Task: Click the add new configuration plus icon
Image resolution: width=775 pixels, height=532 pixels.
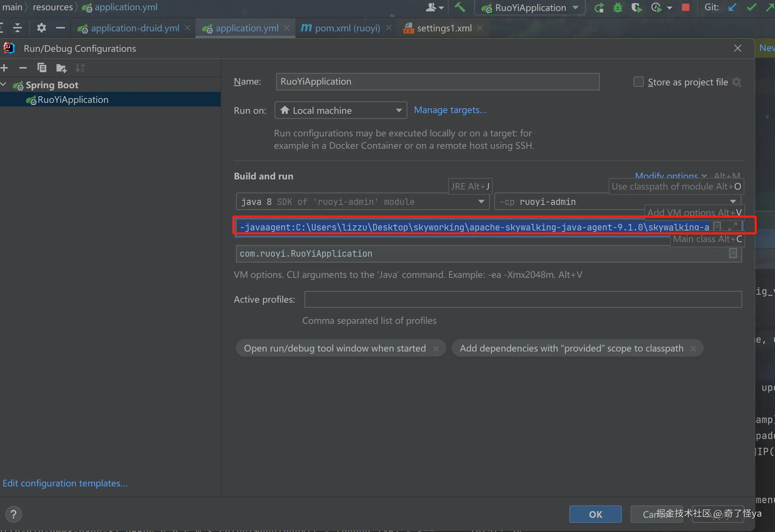Action: tap(4, 68)
